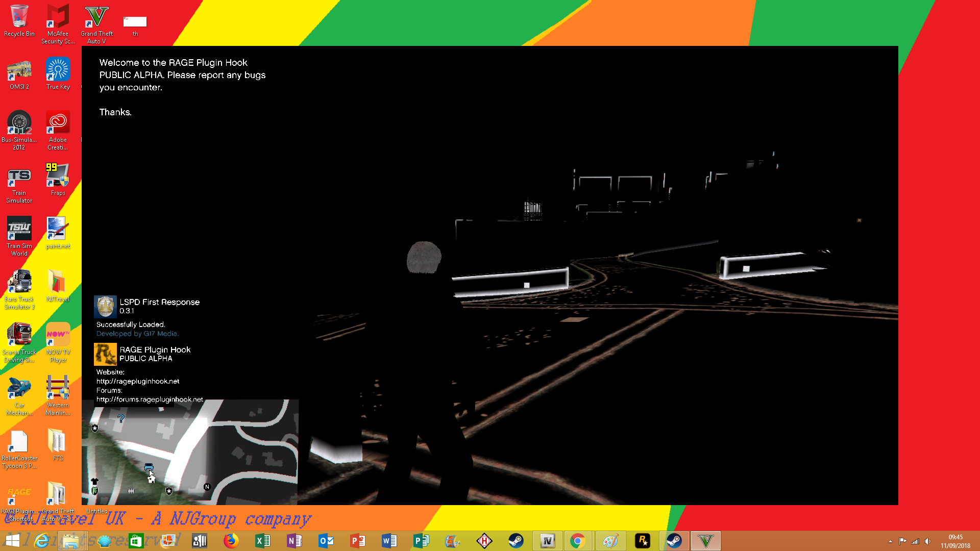Click the Windows Start button

coord(12,541)
